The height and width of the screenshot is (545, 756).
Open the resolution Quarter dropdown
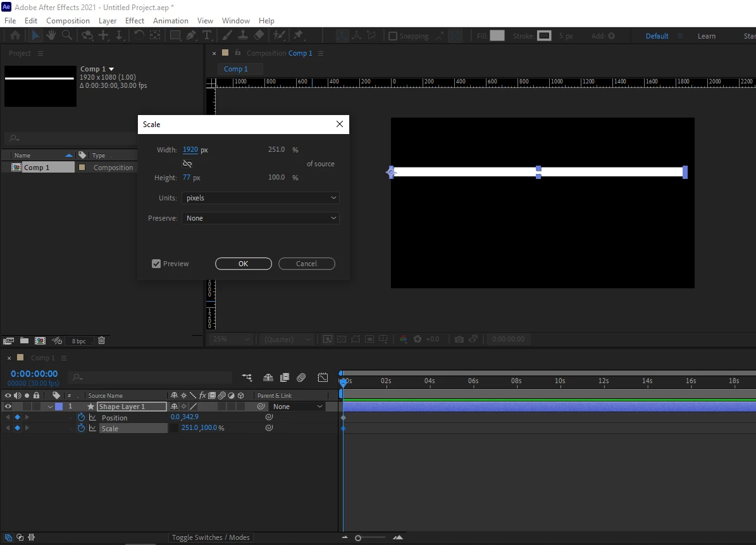[287, 340]
